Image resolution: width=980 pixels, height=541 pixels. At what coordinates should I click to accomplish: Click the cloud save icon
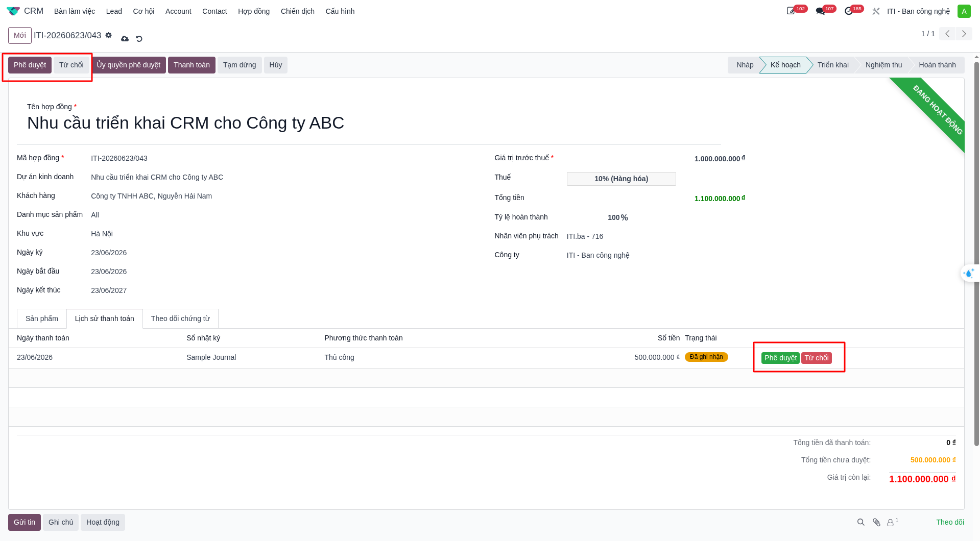click(125, 38)
